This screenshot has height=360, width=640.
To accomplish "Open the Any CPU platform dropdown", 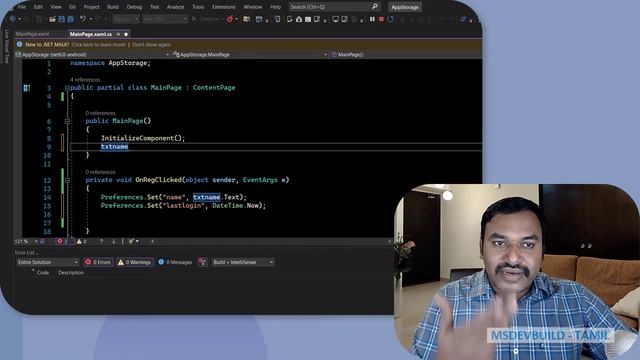I will (165, 19).
